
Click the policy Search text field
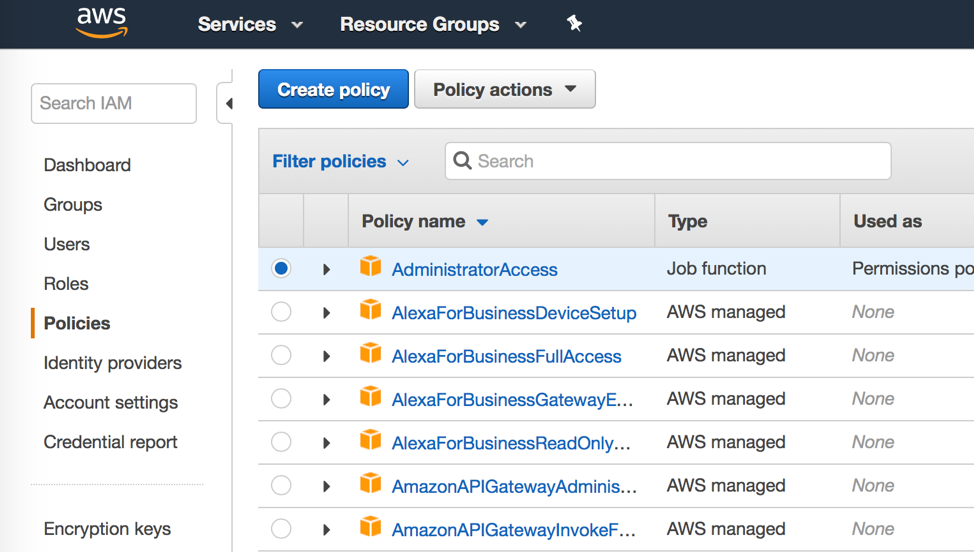pos(668,161)
